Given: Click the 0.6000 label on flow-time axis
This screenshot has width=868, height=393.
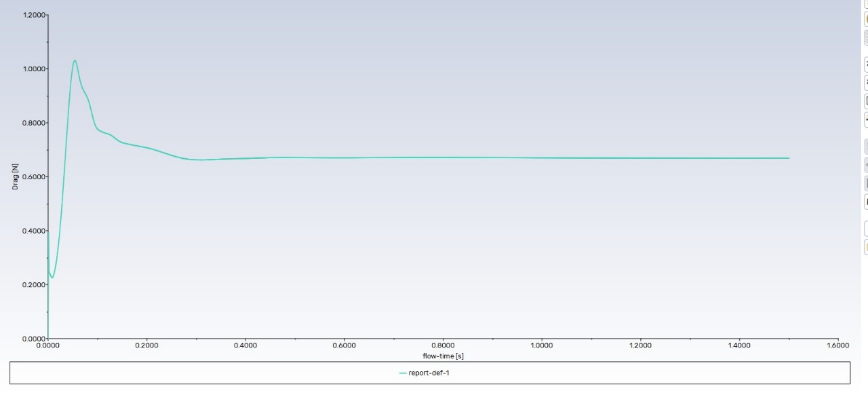Looking at the screenshot, I should coord(344,345).
